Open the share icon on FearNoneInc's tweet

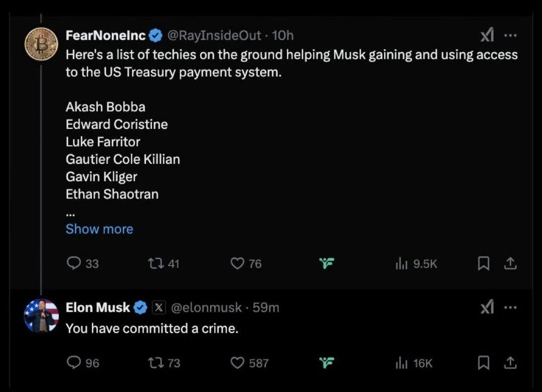[511, 263]
